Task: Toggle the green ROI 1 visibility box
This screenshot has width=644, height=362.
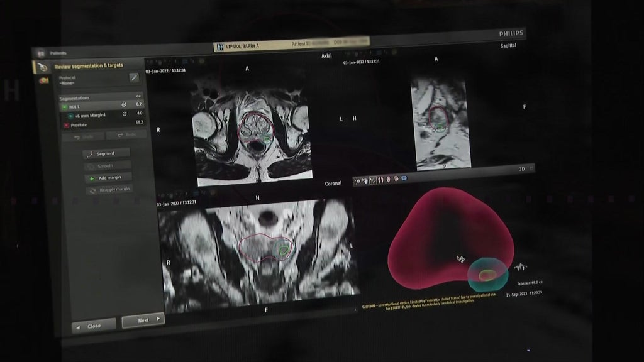Action: (x=65, y=107)
